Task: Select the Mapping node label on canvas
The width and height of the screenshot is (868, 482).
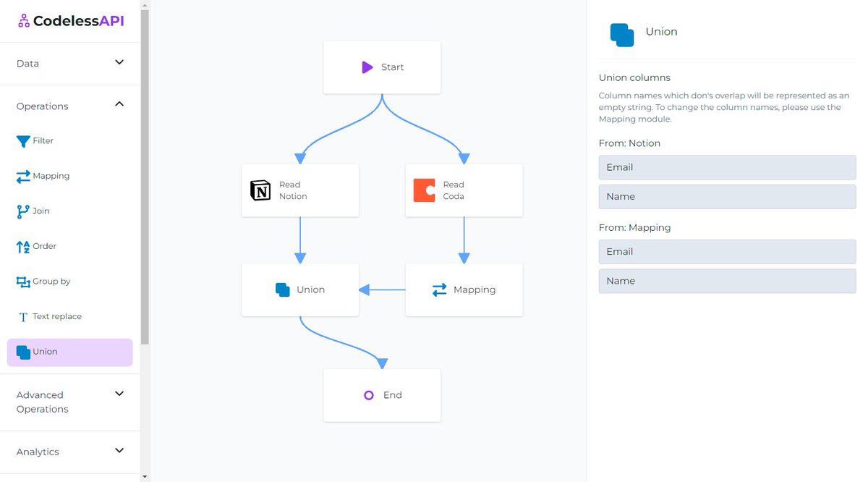Action: click(x=475, y=289)
